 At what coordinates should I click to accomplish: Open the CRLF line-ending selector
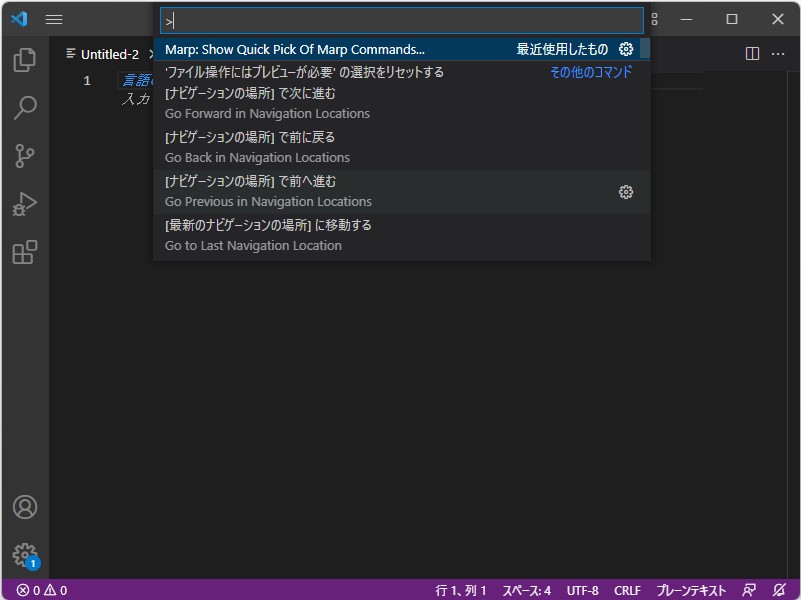(626, 590)
